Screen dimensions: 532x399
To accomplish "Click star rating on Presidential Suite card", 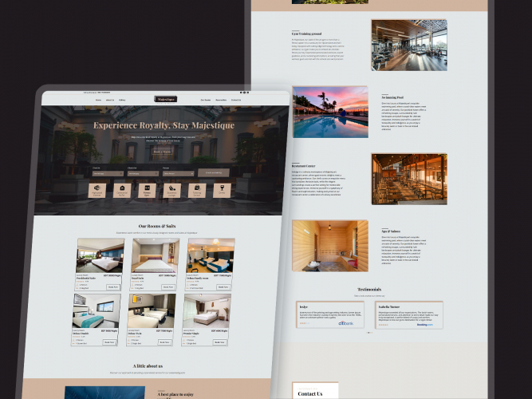I will click(x=81, y=282).
